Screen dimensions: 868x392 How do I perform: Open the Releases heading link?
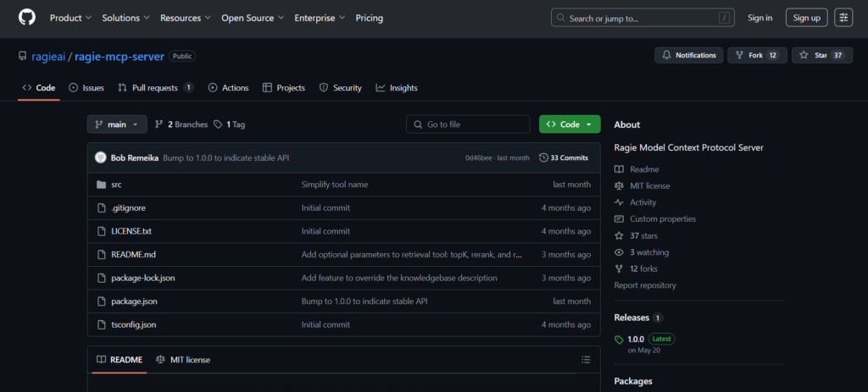coord(632,317)
